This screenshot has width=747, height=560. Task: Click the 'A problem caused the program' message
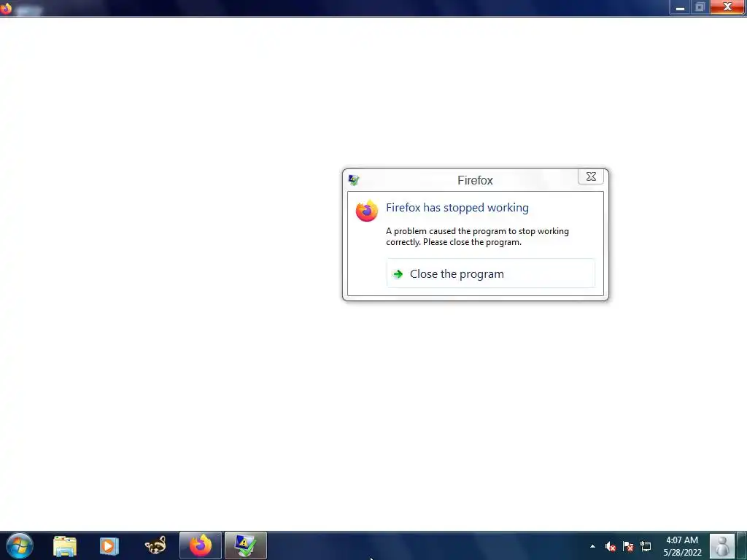[477, 237]
